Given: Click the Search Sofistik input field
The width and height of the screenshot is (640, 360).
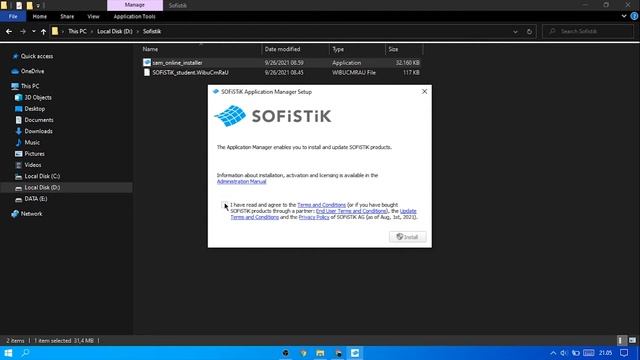Looking at the screenshot, I should [x=588, y=31].
